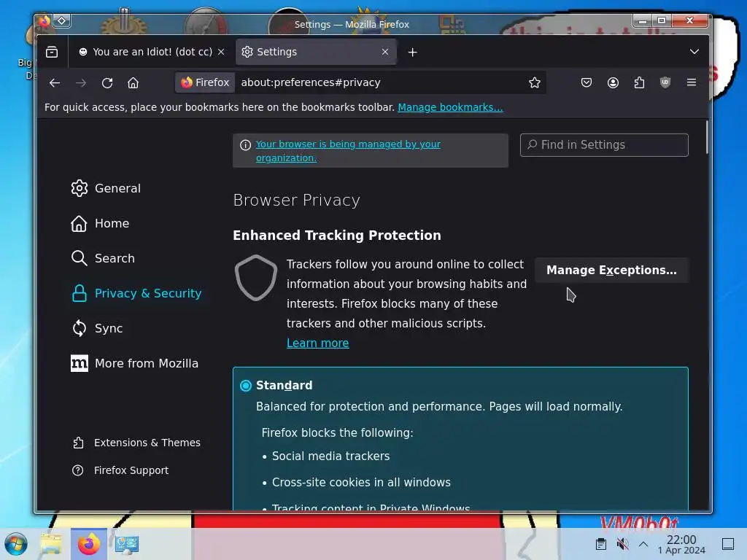Switch to 'You are an Idiot! (dot cc)' tab

[151, 52]
